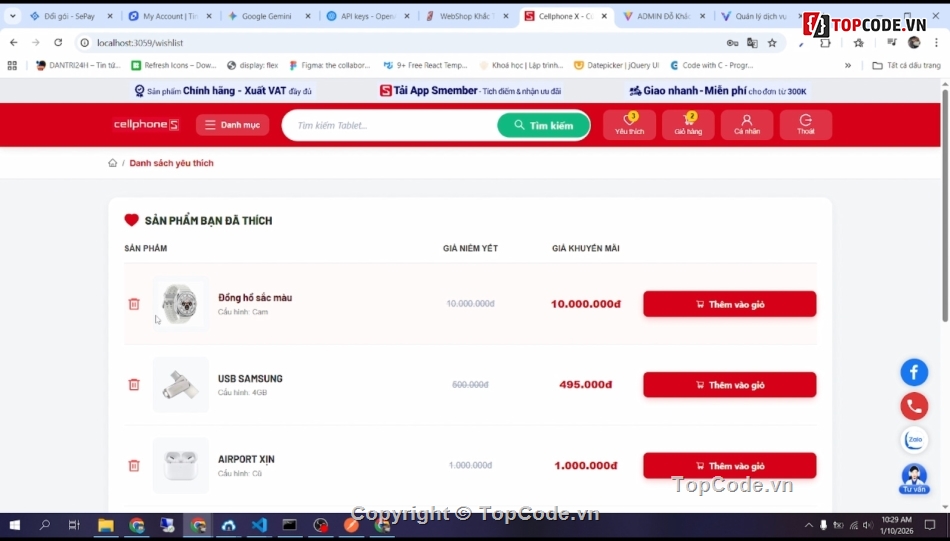Open File Explorer from taskbar
This screenshot has height=541, width=950.
tap(106, 525)
